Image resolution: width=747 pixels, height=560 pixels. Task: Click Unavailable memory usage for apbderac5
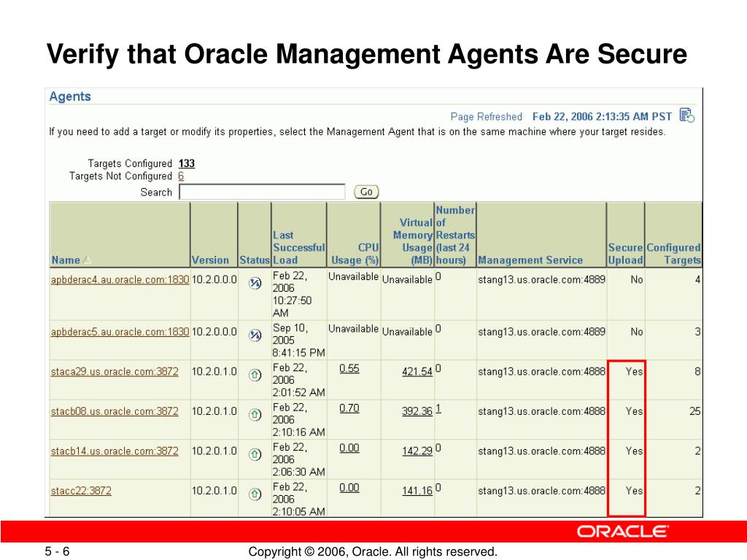[x=407, y=332]
